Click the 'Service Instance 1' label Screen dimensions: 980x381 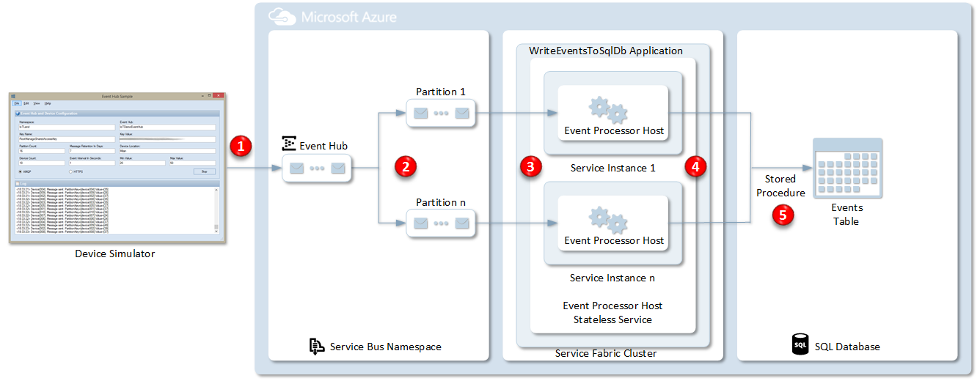[612, 168]
